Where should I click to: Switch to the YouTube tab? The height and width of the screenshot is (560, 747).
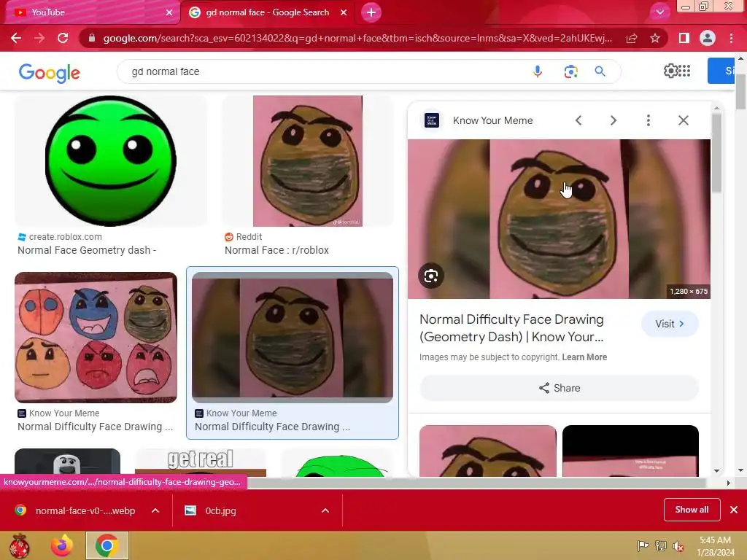(x=90, y=12)
